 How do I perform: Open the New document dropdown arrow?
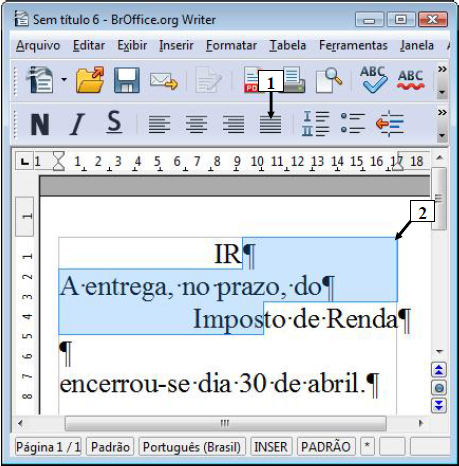click(64, 80)
